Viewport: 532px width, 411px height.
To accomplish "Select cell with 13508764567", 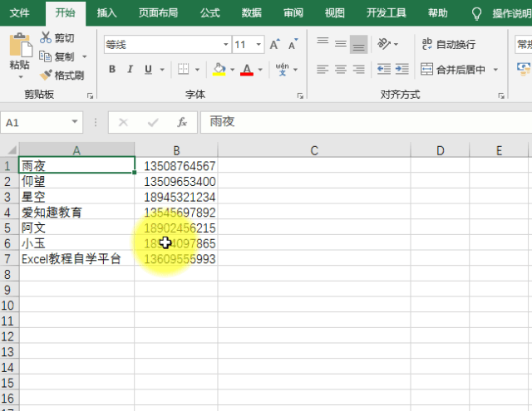I will click(176, 166).
